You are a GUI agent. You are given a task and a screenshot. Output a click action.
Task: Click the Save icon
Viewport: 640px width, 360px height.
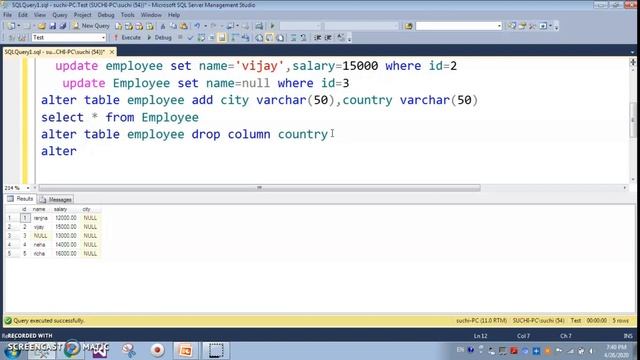pos(53,26)
